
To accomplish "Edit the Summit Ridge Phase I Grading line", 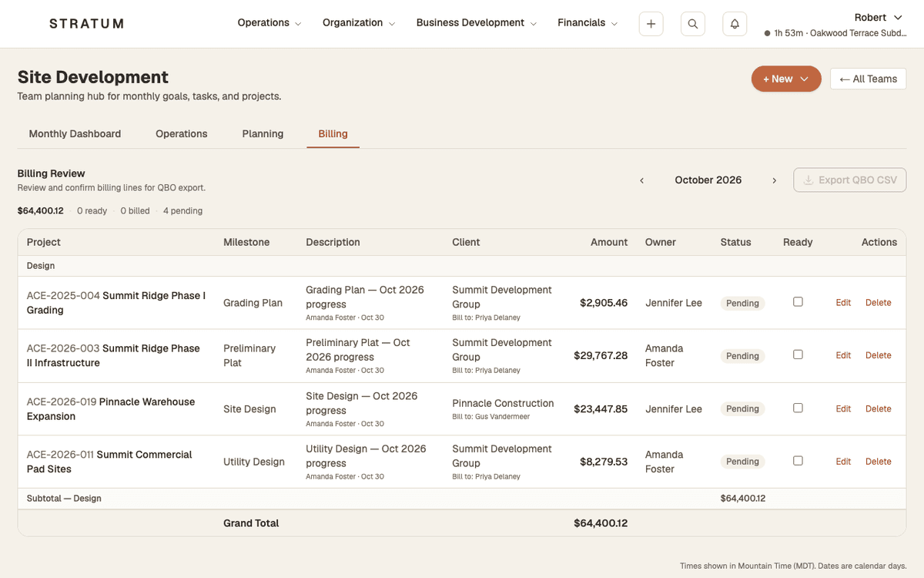I will point(843,303).
